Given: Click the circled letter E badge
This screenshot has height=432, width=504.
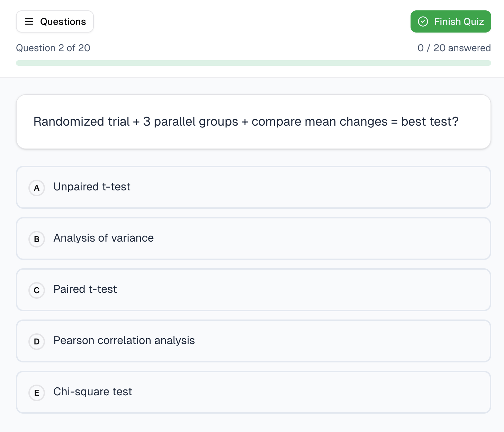Looking at the screenshot, I should [36, 393].
